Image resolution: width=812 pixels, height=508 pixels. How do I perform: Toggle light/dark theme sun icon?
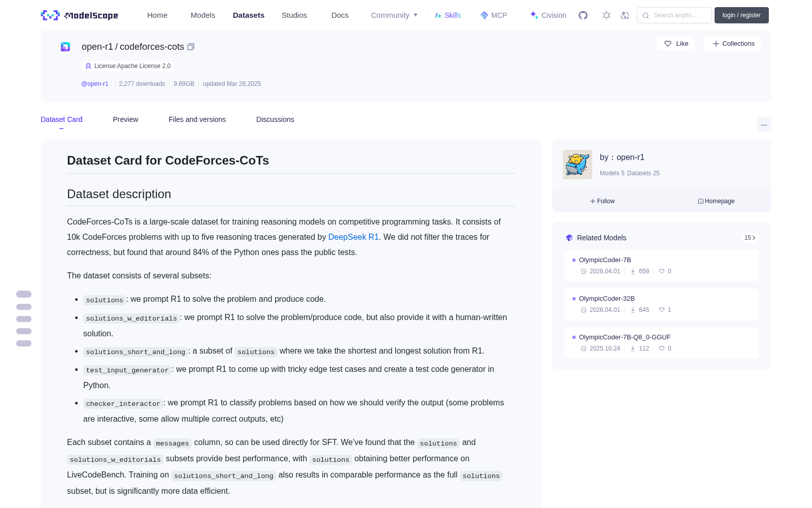(x=606, y=15)
